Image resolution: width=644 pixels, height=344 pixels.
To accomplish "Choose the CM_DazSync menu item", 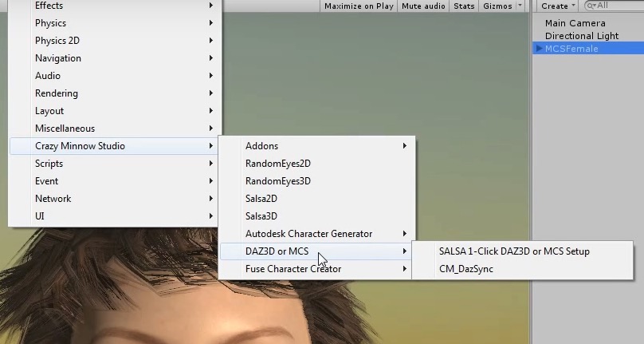I will 522,269.
